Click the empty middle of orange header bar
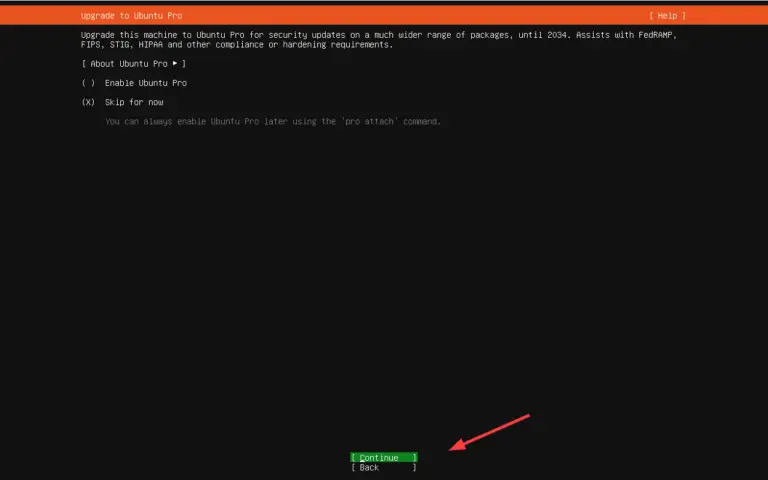Viewport: 768px width, 480px height. 400,16
